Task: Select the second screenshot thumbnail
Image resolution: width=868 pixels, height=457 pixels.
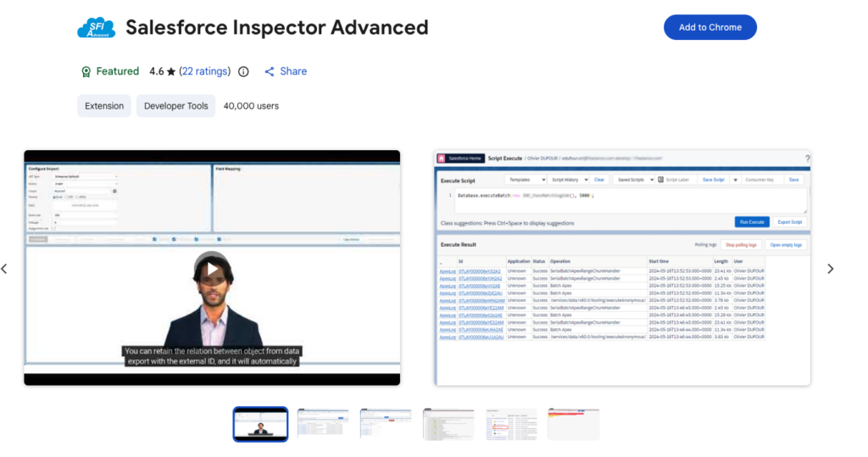Action: 323,424
